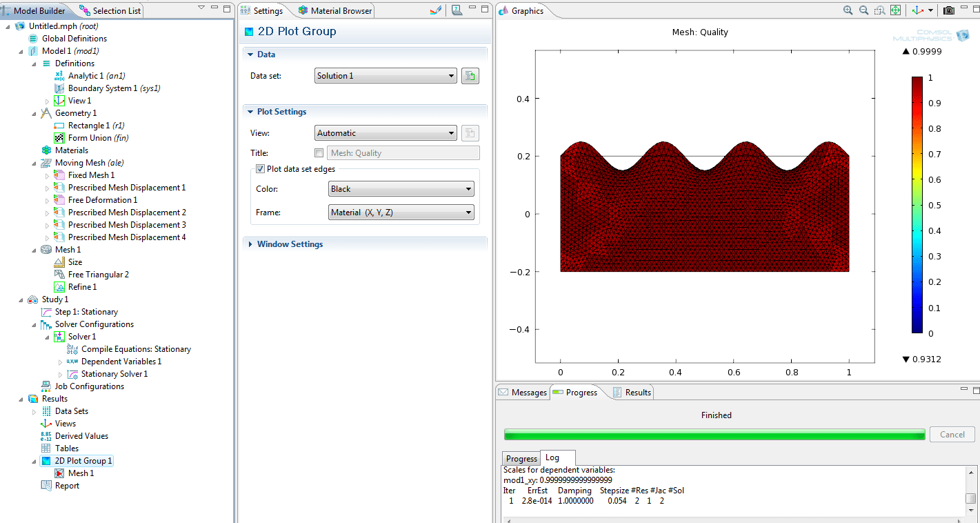
Task: Open help with the question-mark laptop icon
Action: [457, 10]
